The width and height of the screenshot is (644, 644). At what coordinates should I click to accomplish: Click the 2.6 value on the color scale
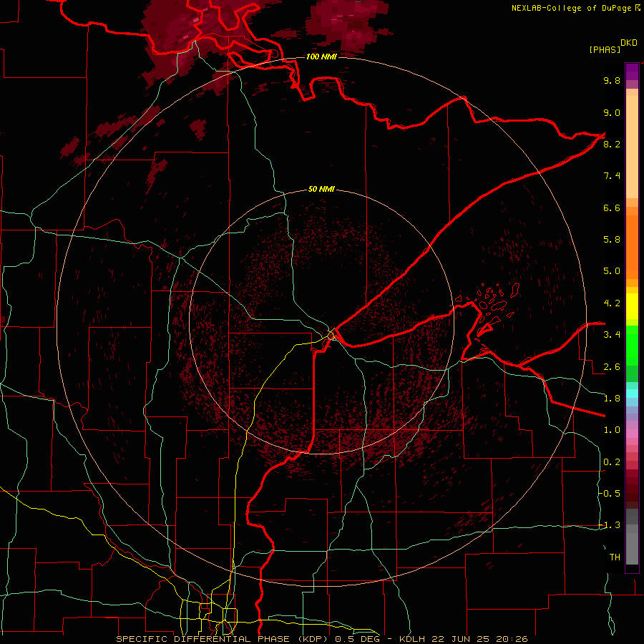click(612, 366)
